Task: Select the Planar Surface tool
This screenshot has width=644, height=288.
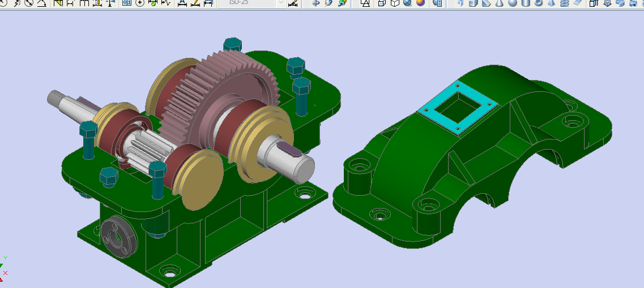Action: tap(578, 2)
